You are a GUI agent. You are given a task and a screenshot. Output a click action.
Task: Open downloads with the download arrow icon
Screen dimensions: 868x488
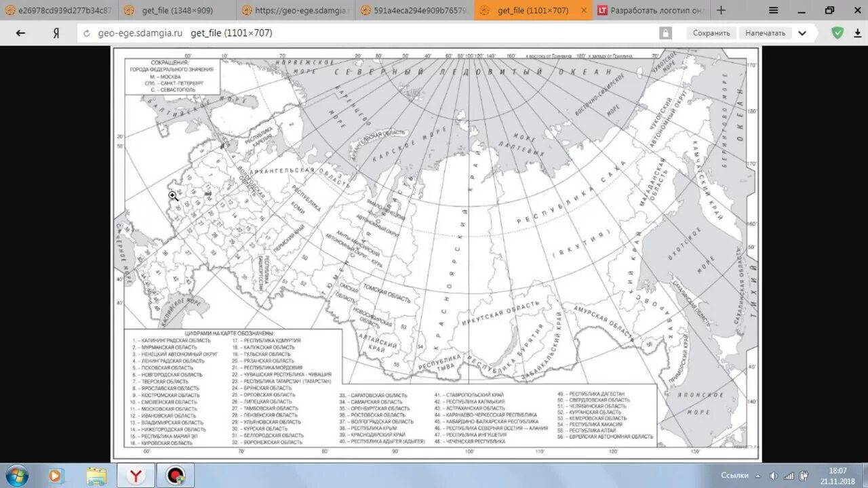point(856,33)
